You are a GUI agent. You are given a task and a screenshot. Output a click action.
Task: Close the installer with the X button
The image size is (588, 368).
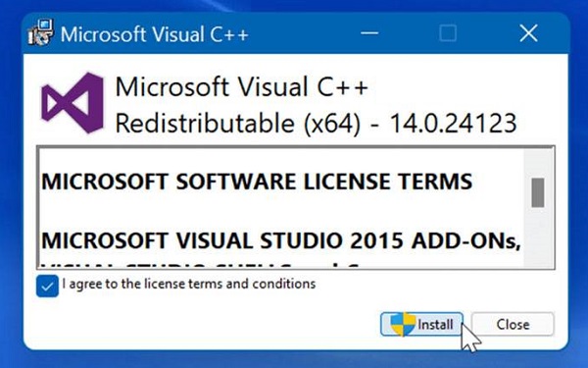point(528,33)
